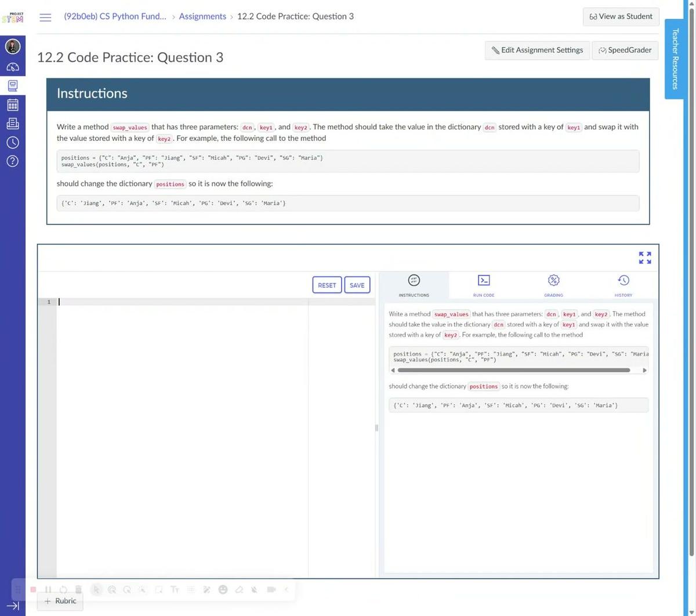Delete the recording with trash icon

coord(78,590)
